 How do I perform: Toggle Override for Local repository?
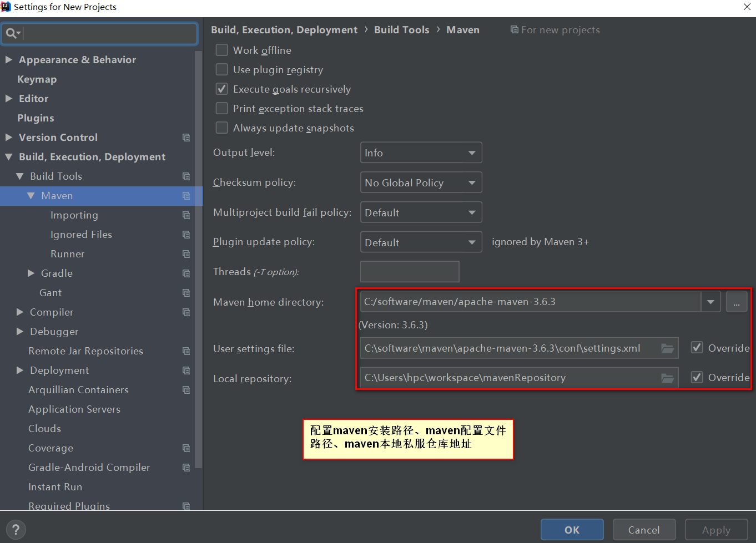(697, 377)
